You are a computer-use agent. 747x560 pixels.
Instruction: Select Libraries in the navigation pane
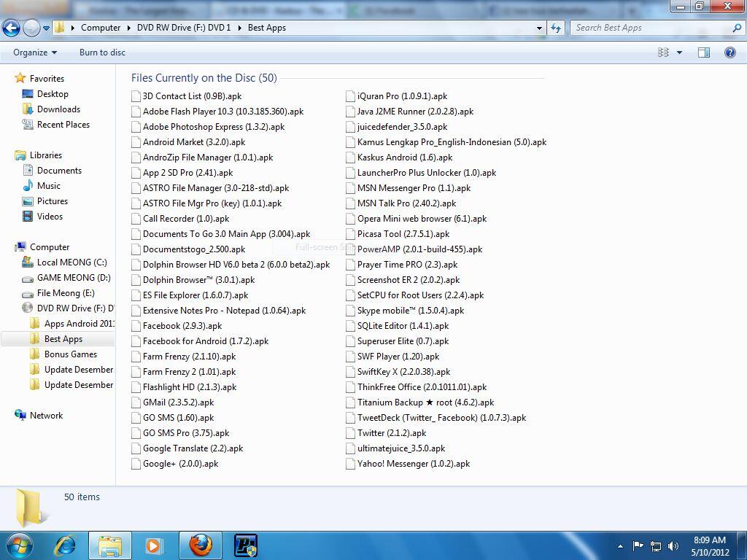46,155
